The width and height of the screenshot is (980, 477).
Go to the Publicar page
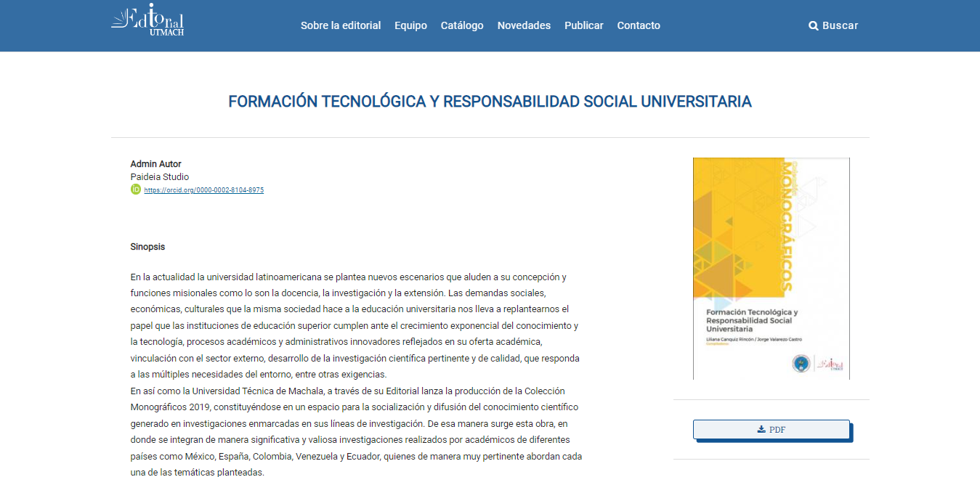point(584,25)
